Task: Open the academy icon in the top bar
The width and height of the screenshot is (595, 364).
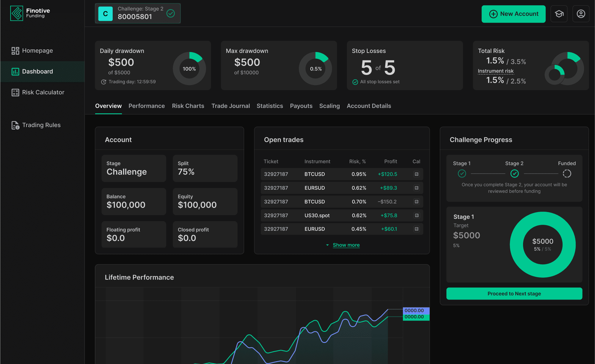Action: tap(559, 14)
